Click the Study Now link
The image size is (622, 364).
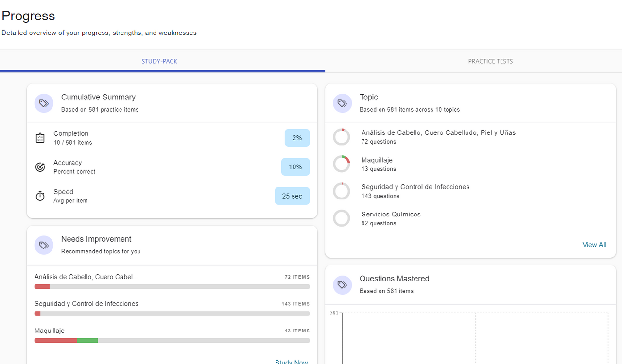[292, 362]
